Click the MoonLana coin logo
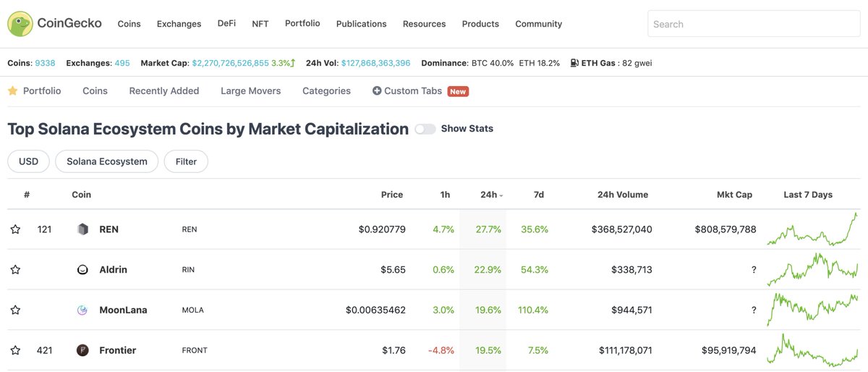 coord(82,310)
